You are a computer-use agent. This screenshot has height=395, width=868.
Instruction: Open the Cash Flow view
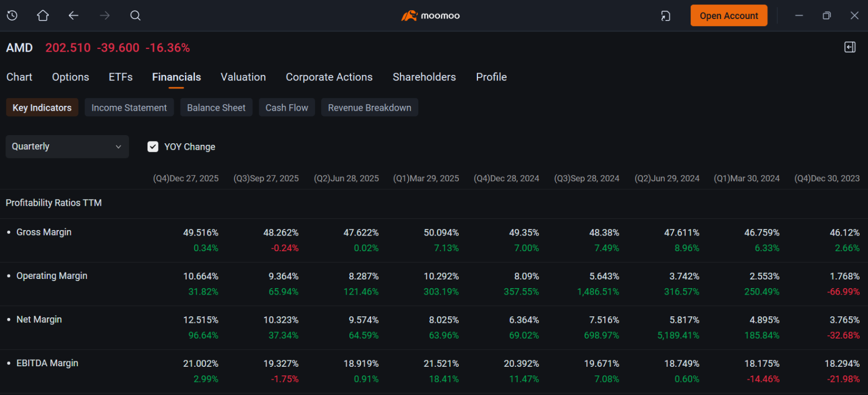point(287,107)
